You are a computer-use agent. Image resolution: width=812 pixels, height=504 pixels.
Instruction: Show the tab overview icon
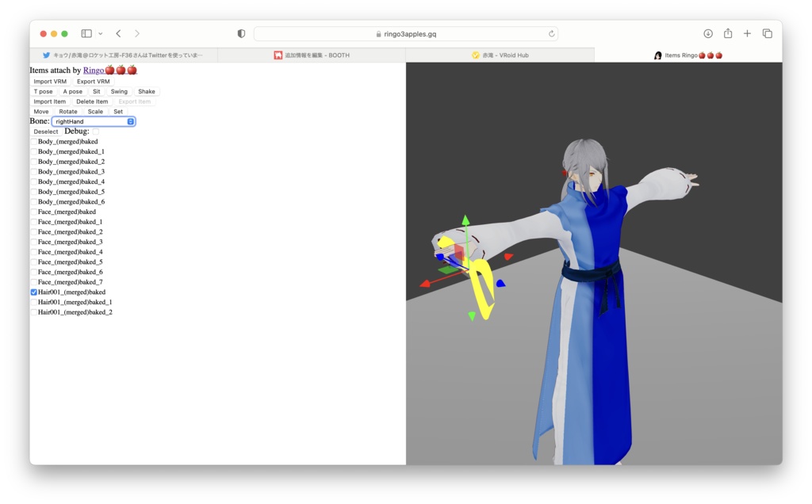768,33
